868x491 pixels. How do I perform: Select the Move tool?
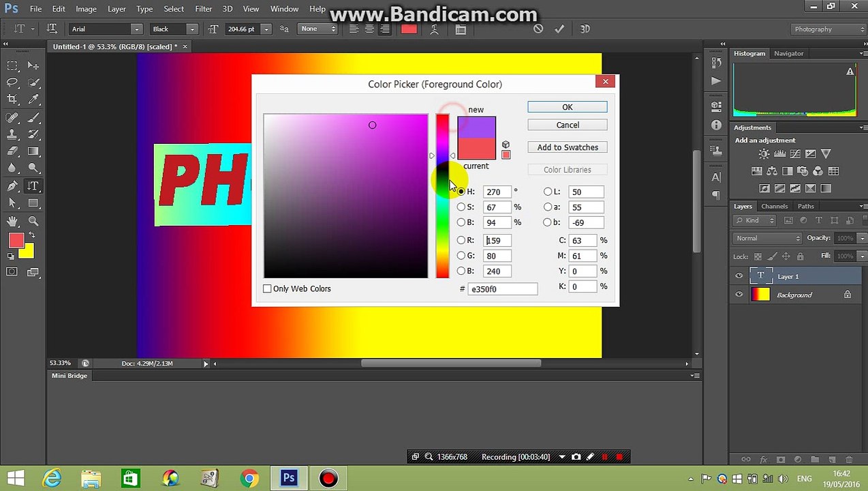(x=33, y=65)
